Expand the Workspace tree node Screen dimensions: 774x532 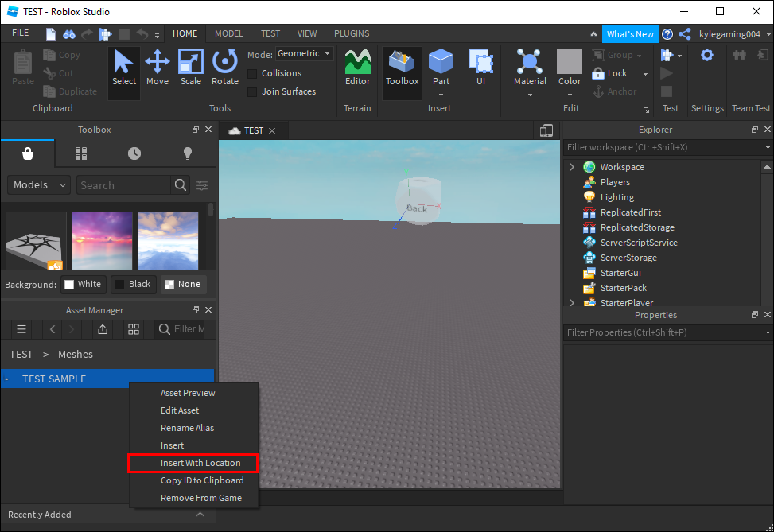(571, 167)
